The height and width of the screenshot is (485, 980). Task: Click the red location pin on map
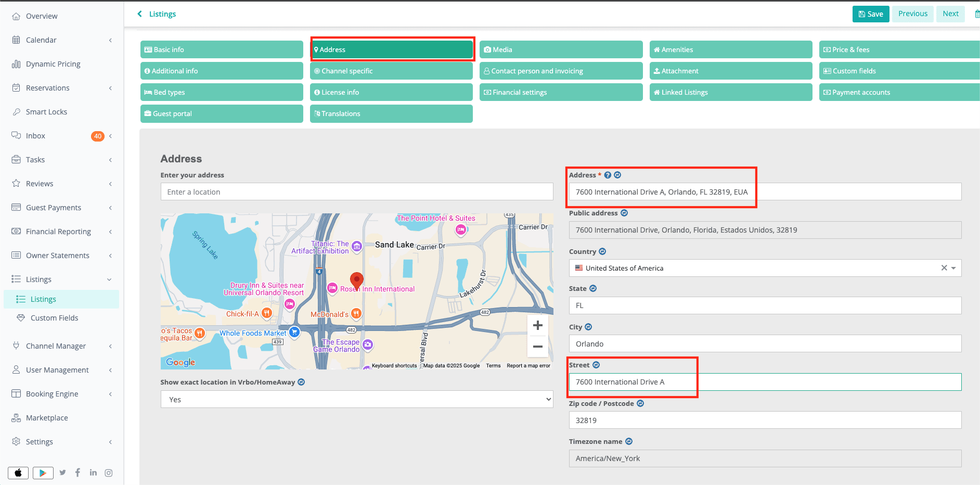[356, 280]
